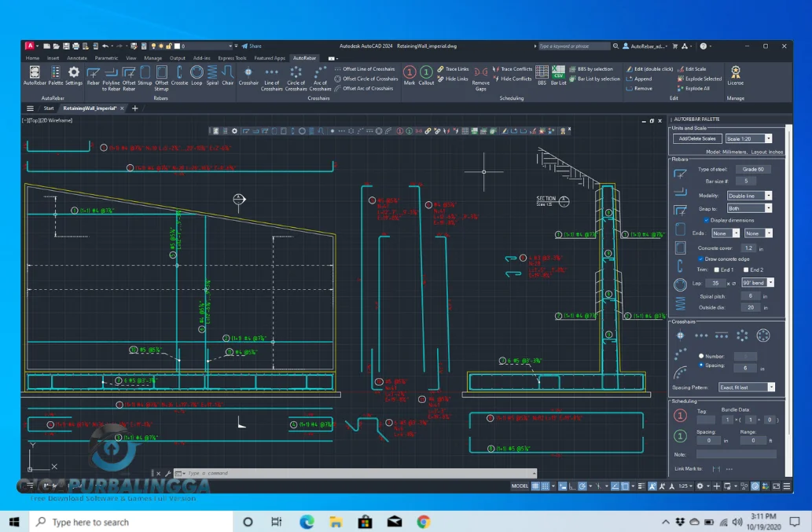Open the Scale 1:20 dropdown
Screen dimensions: 812x532
749,138
